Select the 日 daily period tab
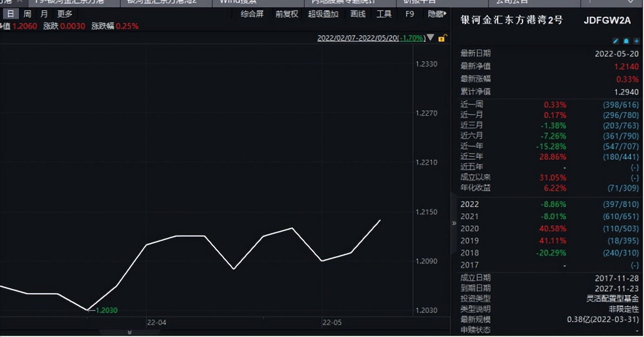 click(11, 14)
